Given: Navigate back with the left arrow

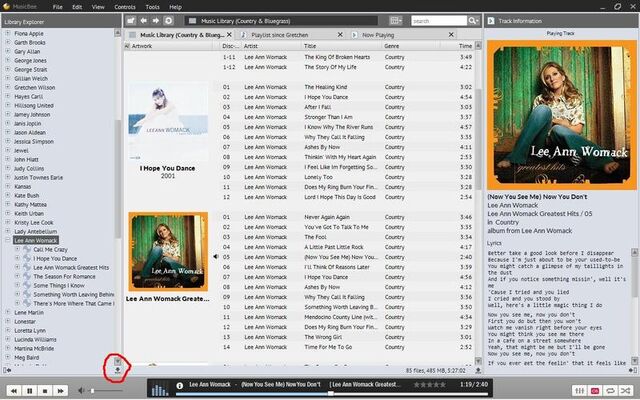Looking at the screenshot, I should tap(144, 21).
